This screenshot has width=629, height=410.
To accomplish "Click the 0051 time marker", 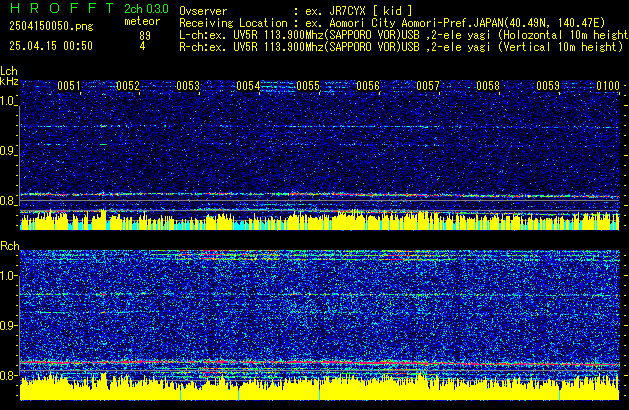I will [x=69, y=86].
